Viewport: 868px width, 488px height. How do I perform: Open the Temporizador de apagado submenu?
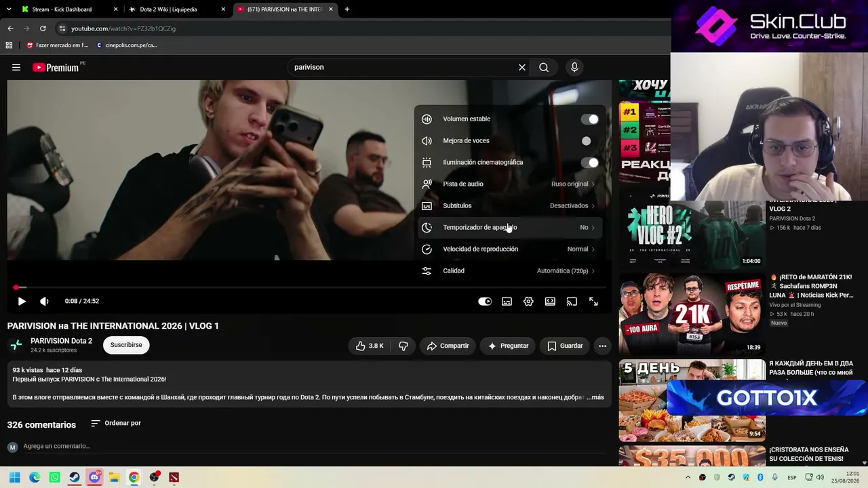[510, 227]
